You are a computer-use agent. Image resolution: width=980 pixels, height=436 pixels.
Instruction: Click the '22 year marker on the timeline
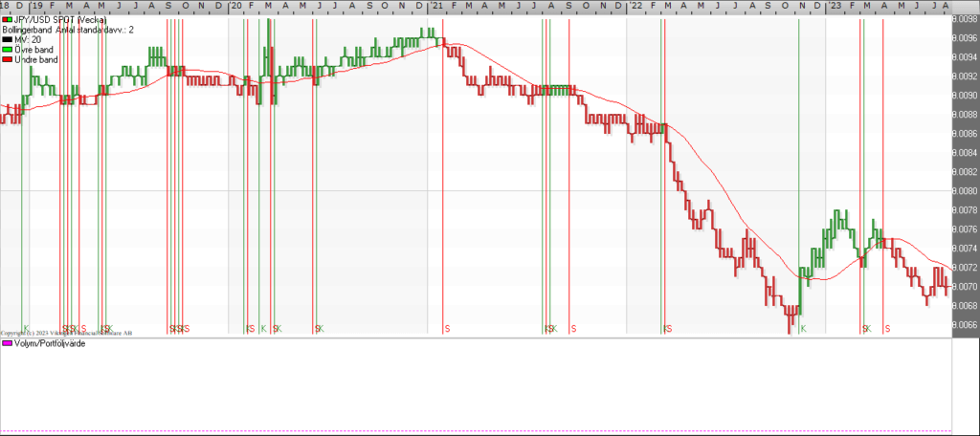tap(635, 5)
